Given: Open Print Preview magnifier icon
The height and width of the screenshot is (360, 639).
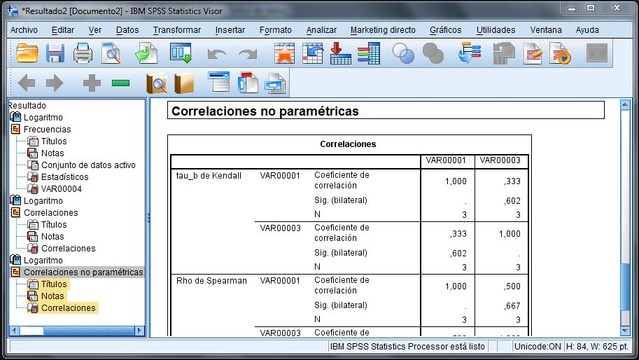Looking at the screenshot, I should tap(111, 53).
